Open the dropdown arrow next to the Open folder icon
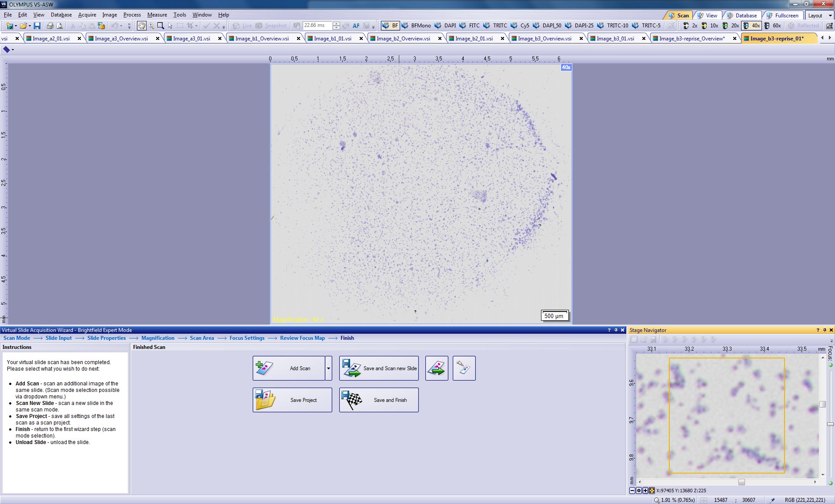 pyautogui.click(x=30, y=26)
